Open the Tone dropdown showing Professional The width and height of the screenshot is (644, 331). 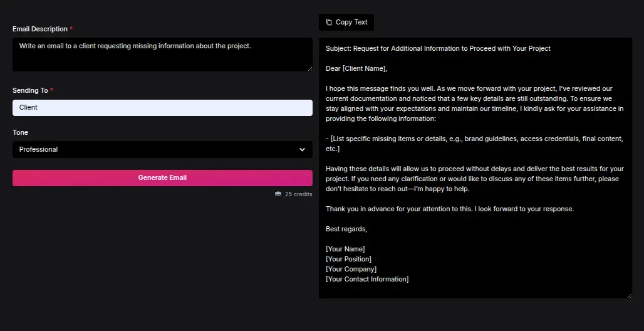(x=162, y=150)
